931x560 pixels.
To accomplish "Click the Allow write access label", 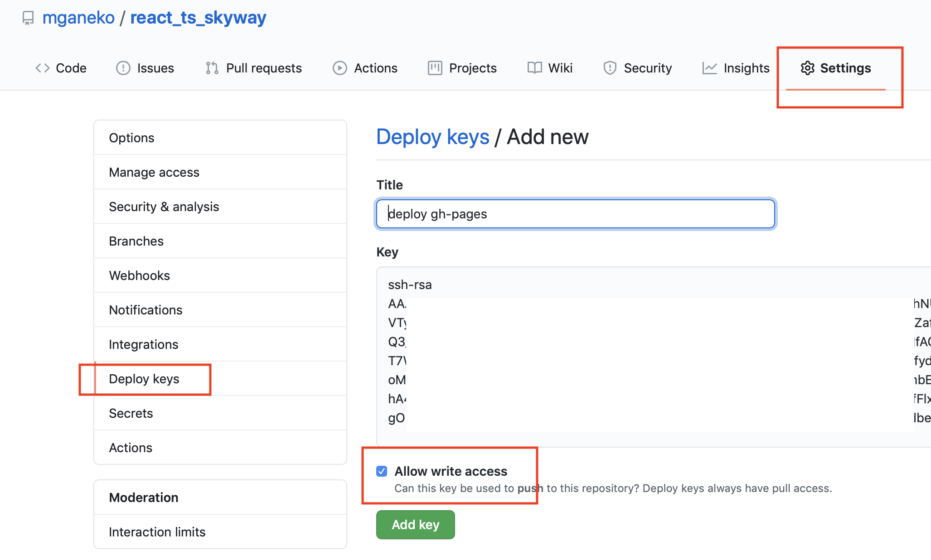I will point(451,471).
